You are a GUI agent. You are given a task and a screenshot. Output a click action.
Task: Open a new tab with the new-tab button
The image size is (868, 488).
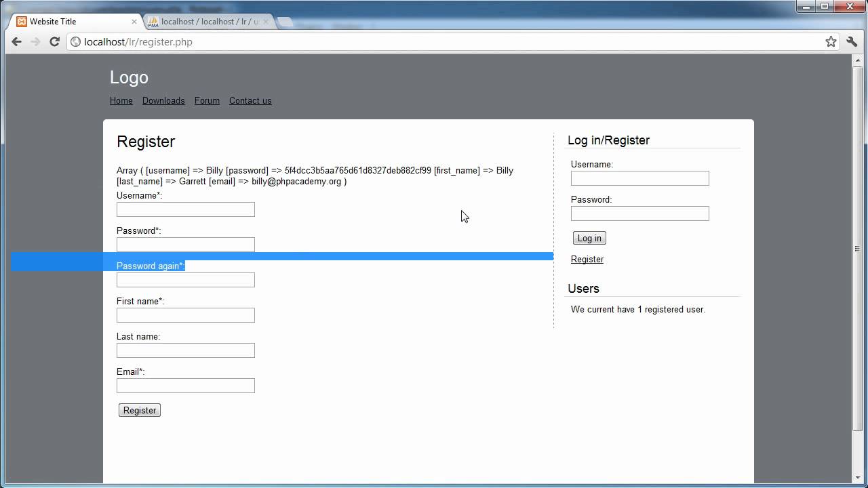[285, 22]
